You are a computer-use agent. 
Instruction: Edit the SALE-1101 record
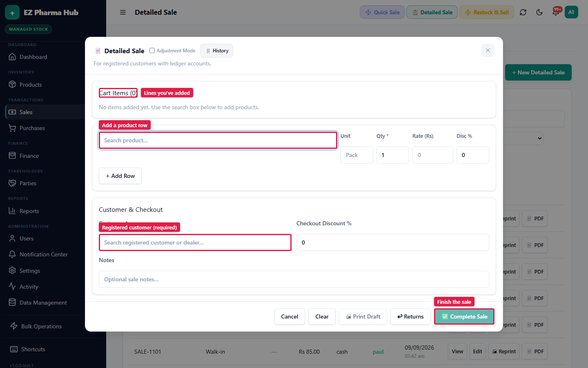[x=478, y=352]
